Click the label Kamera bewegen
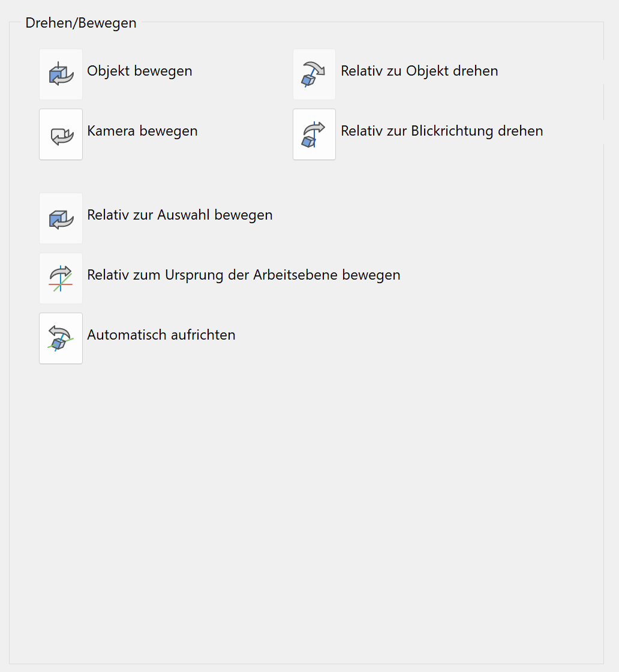The width and height of the screenshot is (619, 672). 142,131
